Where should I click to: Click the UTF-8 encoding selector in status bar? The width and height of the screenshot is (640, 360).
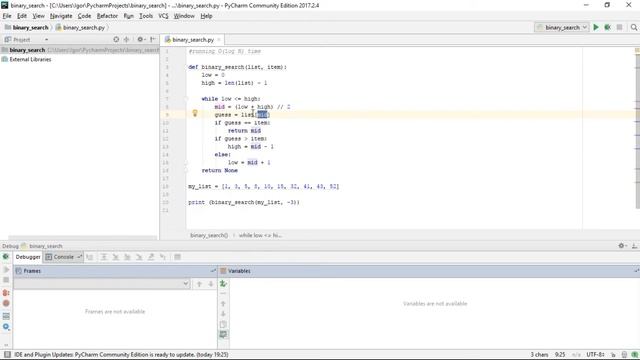595,354
